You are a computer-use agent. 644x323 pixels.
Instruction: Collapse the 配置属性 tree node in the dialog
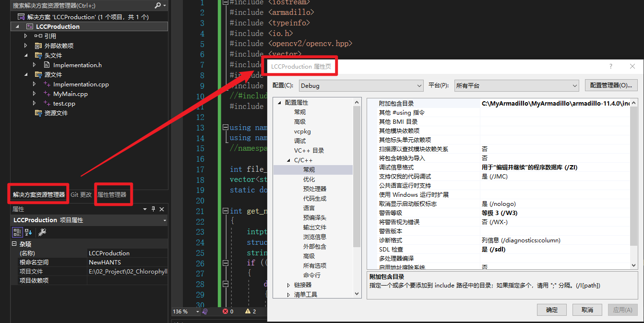click(x=279, y=103)
